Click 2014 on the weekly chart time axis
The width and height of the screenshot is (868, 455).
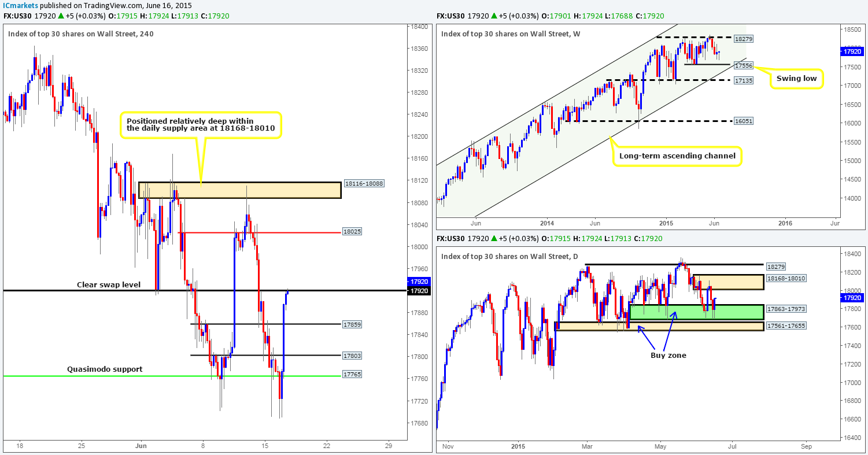pos(547,222)
